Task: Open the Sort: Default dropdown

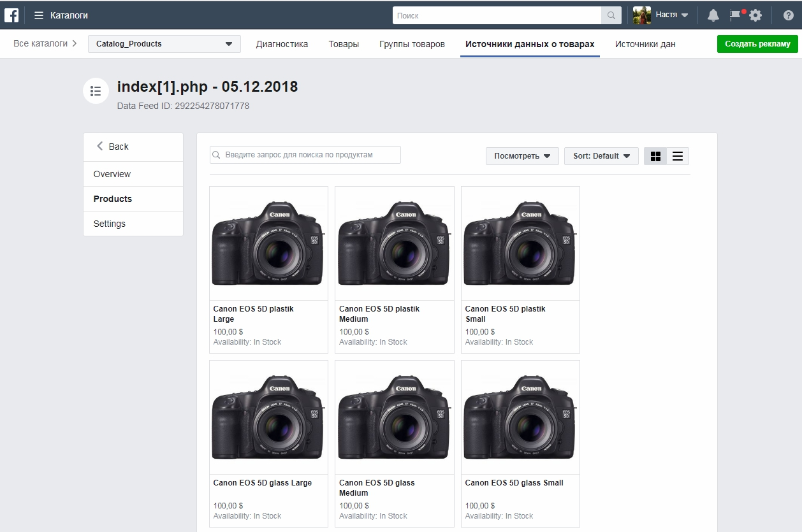Action: coord(601,156)
